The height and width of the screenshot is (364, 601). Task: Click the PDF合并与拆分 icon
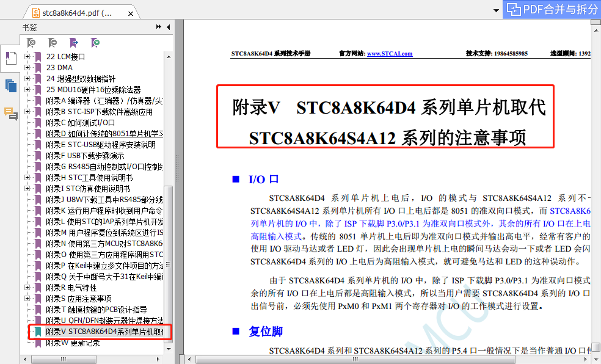[x=514, y=9]
